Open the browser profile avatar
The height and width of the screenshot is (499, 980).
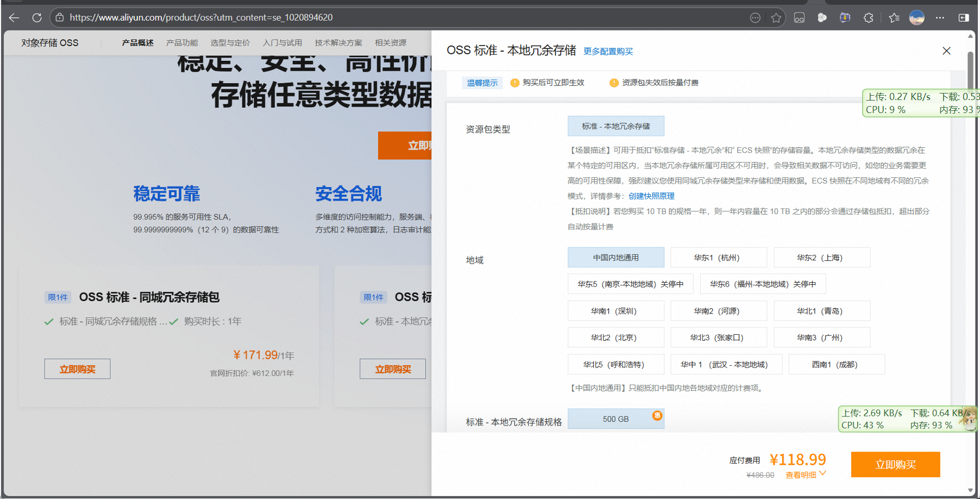point(917,18)
